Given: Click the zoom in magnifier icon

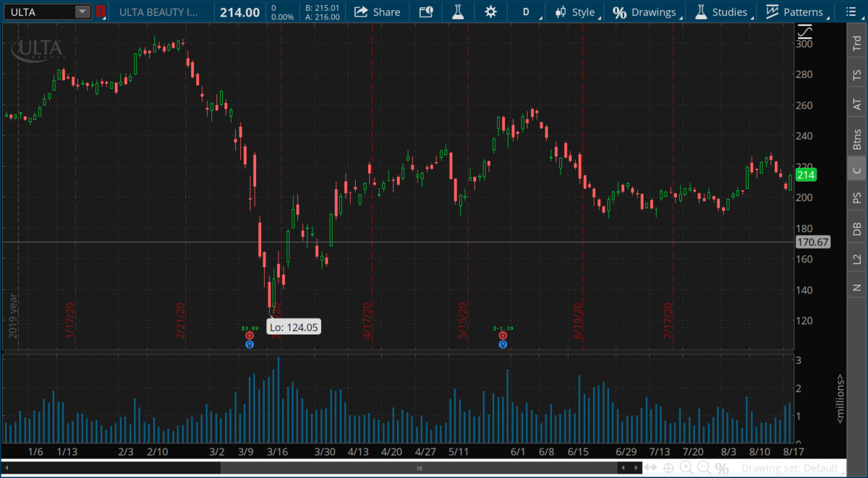Looking at the screenshot, I should click(x=686, y=469).
